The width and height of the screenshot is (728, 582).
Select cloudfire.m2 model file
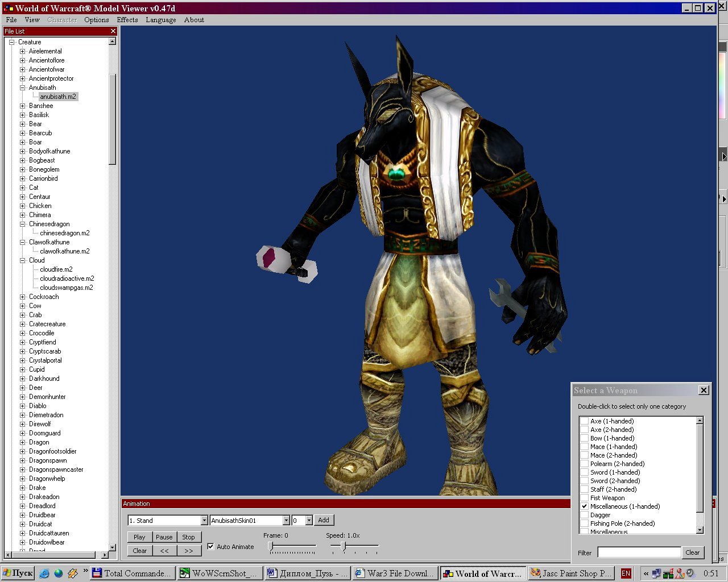[x=56, y=269]
